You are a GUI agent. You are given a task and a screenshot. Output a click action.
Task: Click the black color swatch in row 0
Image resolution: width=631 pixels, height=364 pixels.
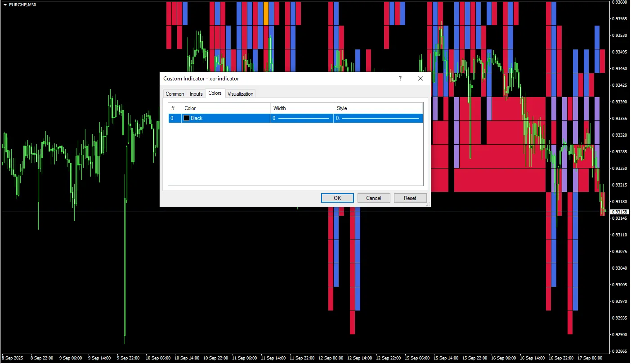[186, 118]
